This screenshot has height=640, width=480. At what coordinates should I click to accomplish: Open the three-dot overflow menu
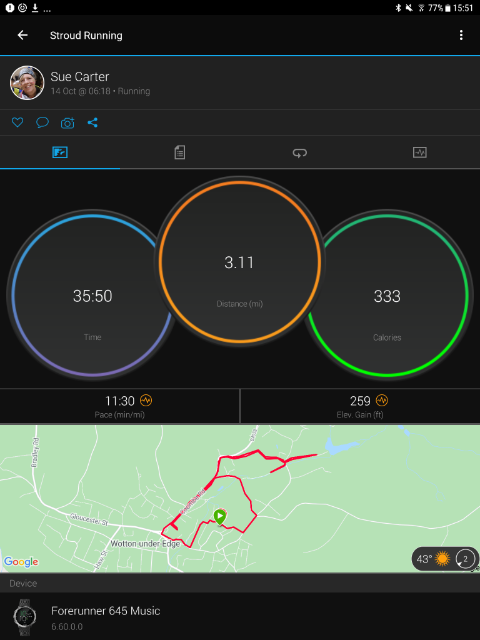pos(461,35)
